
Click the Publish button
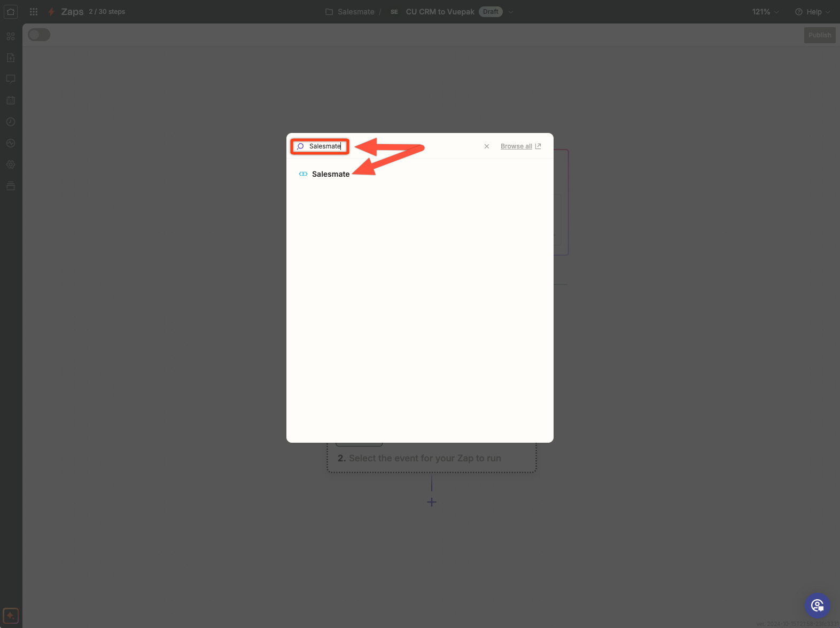pyautogui.click(x=820, y=35)
